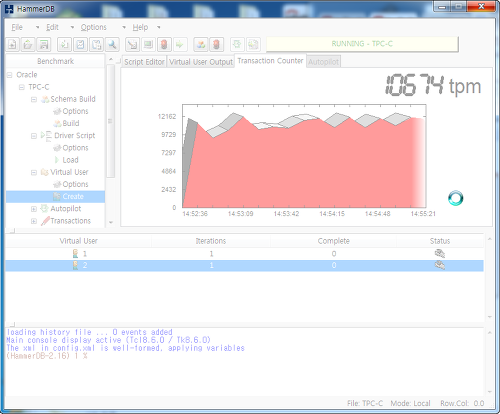Expand the Transactions tree node

[34, 221]
